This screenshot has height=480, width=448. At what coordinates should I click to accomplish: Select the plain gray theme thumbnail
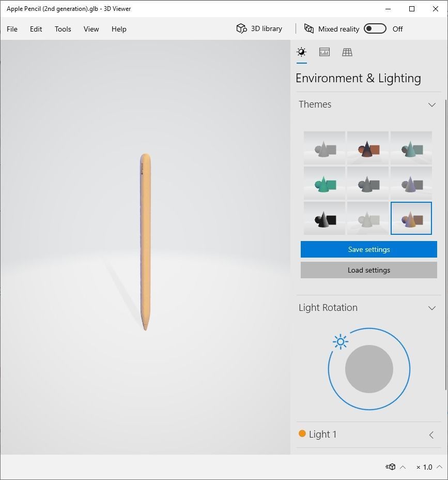tap(325, 148)
